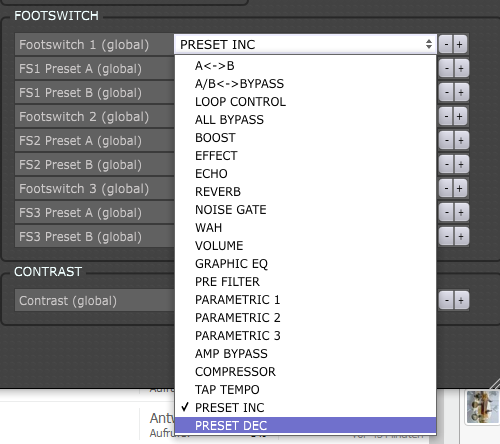Click plus button for Footswitch 1 (global)

tap(460, 44)
